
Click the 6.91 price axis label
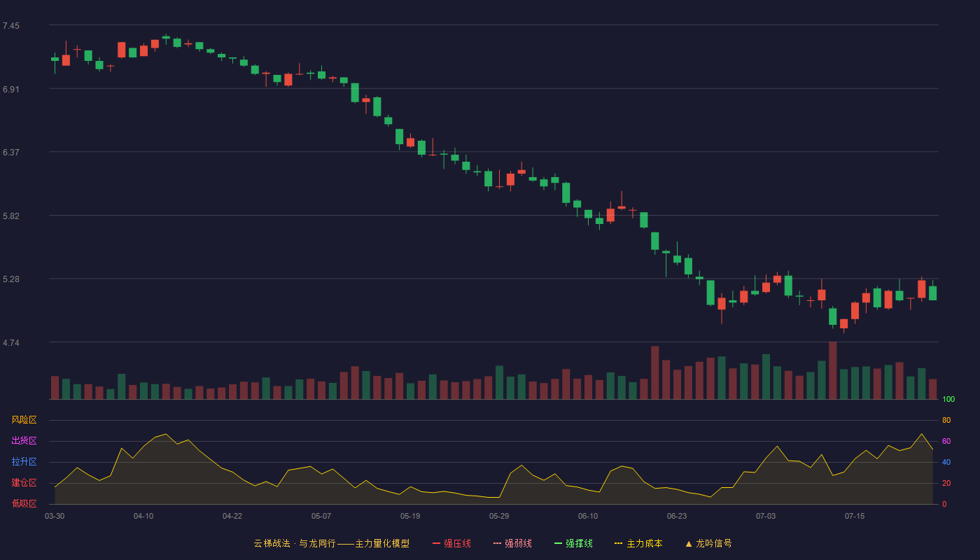tap(10, 90)
